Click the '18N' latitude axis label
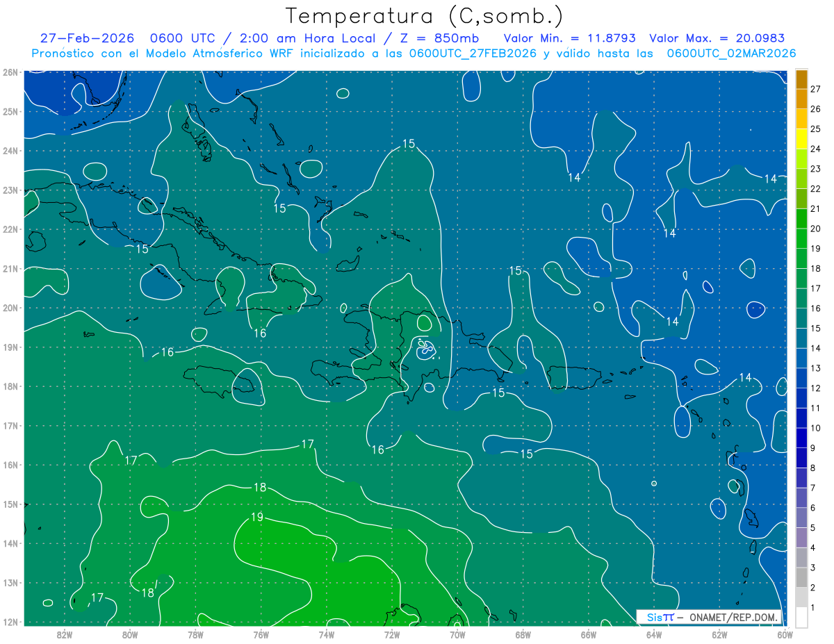The width and height of the screenshot is (834, 644). click(10, 386)
